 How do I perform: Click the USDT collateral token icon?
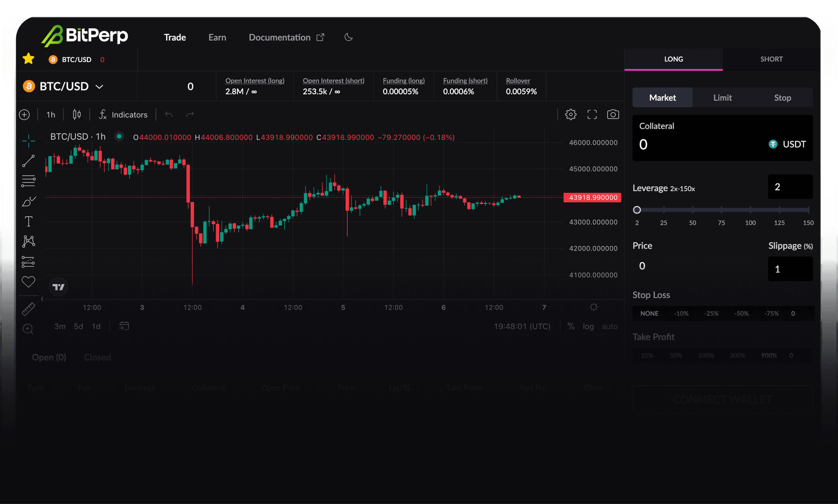773,144
